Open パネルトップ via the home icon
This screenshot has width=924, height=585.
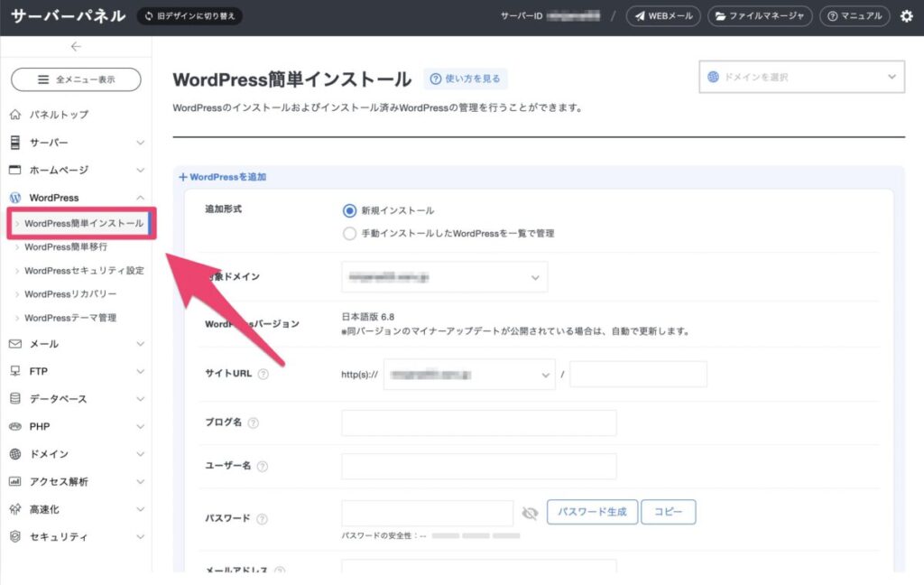[14, 115]
